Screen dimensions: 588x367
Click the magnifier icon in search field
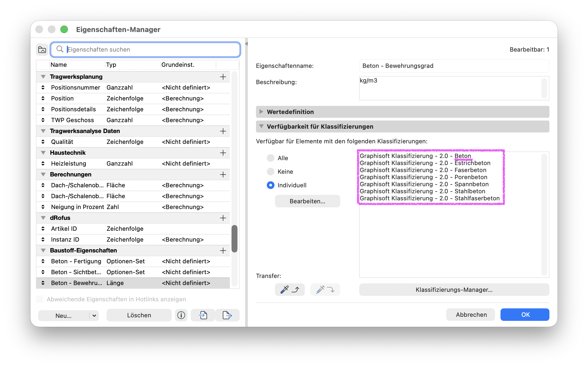pyautogui.click(x=60, y=49)
